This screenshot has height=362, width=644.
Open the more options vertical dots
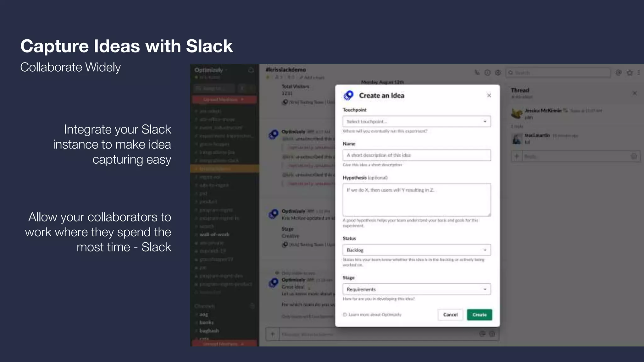point(639,73)
